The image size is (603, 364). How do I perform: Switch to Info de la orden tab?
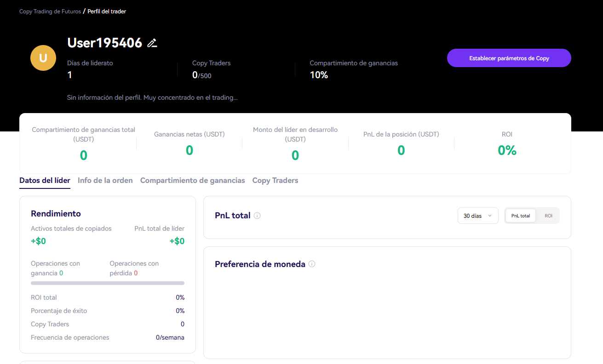(105, 181)
